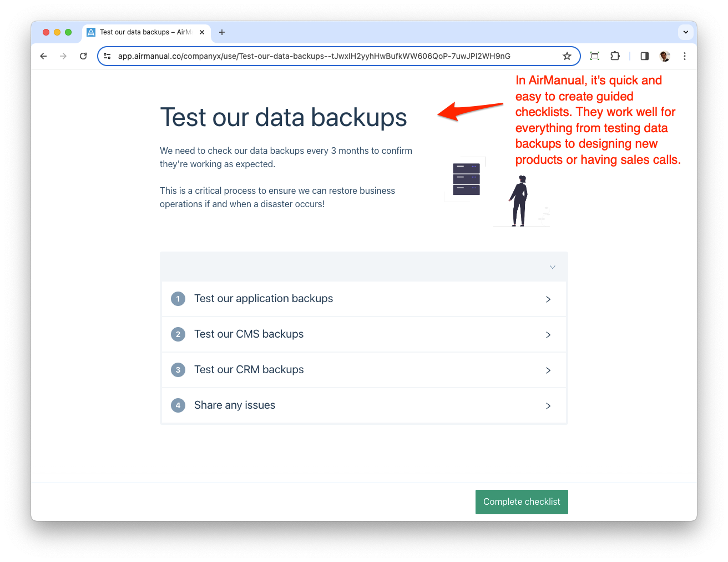
Task: Expand step 1 'Test our application backups' chevron
Action: pos(548,299)
